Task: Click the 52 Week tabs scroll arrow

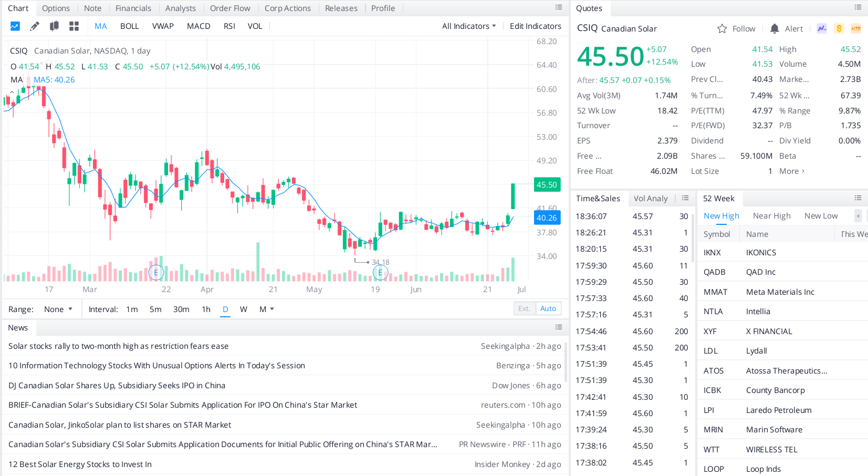Action: point(858,216)
